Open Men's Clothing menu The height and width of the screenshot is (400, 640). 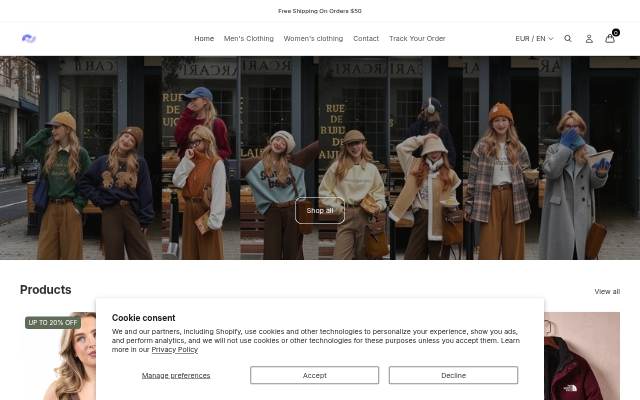pyautogui.click(x=249, y=38)
